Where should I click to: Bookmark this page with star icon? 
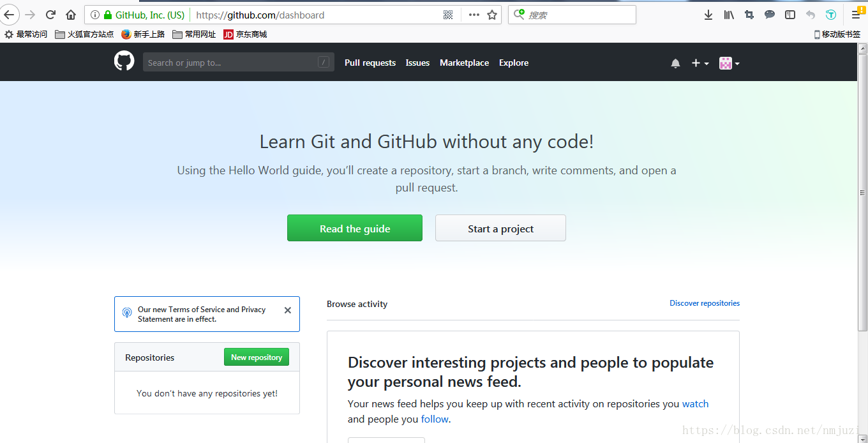point(492,15)
